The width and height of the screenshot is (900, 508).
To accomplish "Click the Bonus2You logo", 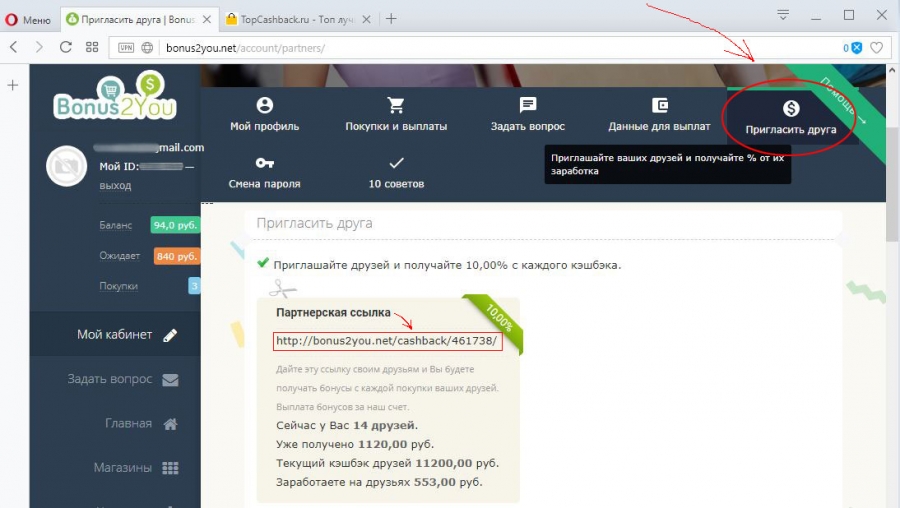I will [x=115, y=96].
